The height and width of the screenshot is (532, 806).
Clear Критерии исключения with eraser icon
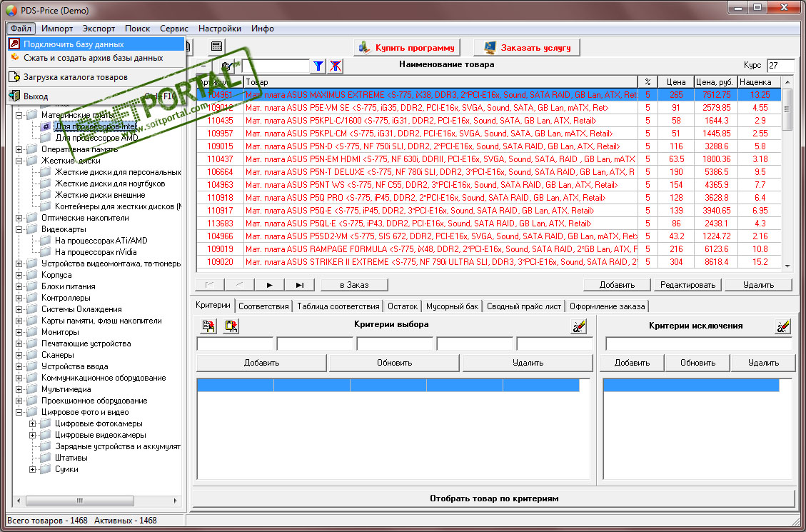point(783,326)
